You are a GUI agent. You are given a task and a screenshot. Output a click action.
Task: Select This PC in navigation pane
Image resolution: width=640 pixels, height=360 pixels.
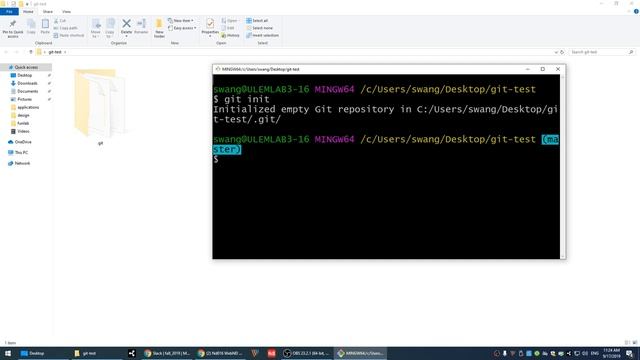[x=21, y=153]
